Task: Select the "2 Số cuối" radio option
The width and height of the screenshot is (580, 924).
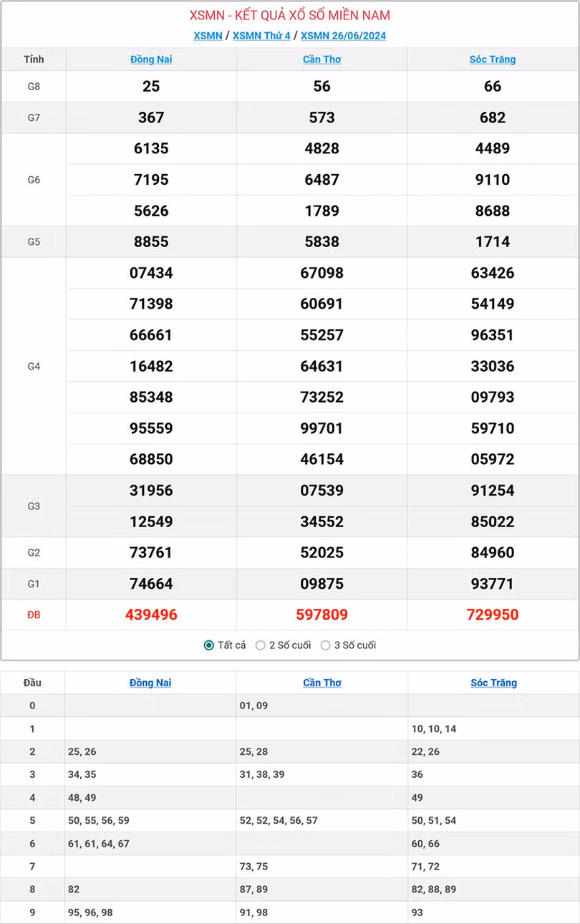Action: click(x=261, y=645)
